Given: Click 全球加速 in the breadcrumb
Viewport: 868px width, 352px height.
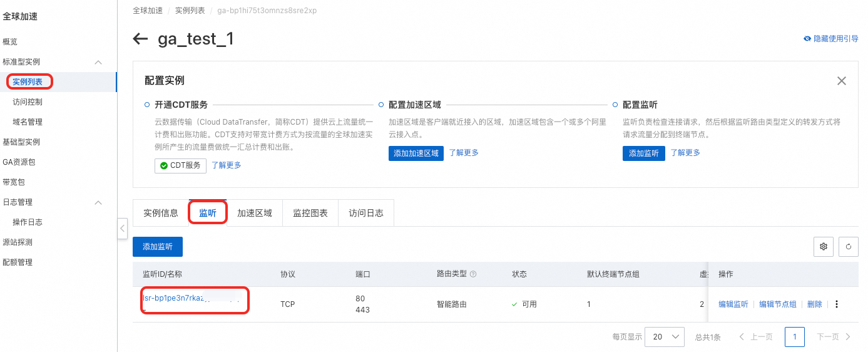Looking at the screenshot, I should tap(148, 11).
